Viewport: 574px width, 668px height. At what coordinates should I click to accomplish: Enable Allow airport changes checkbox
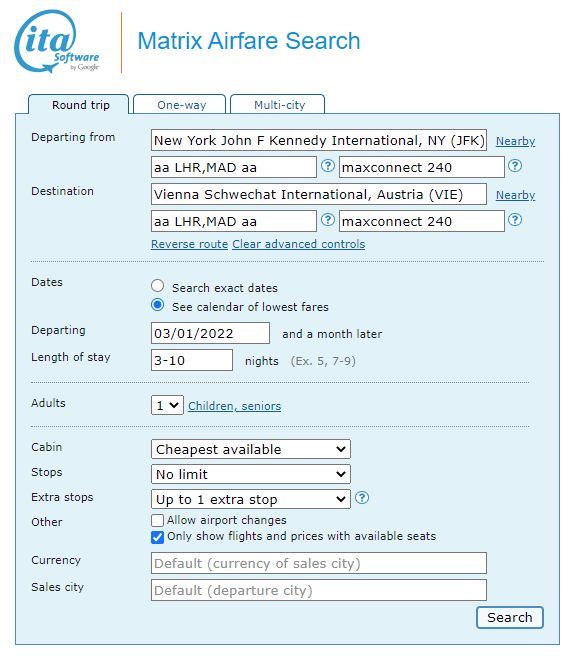157,521
